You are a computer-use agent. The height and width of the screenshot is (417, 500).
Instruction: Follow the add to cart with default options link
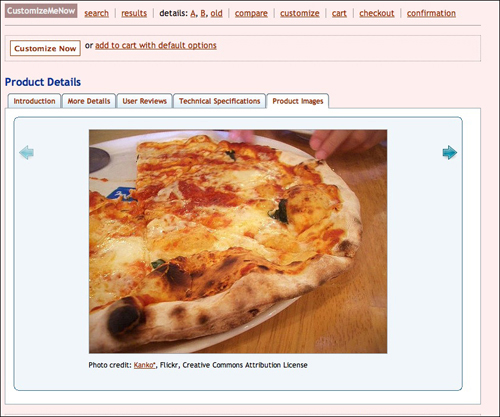click(156, 45)
